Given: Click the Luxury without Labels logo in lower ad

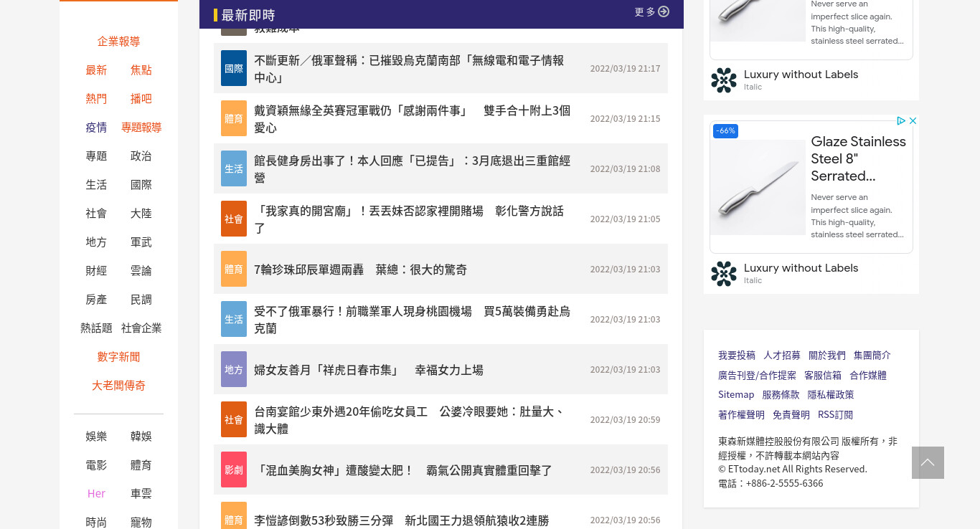Looking at the screenshot, I should [x=724, y=274].
